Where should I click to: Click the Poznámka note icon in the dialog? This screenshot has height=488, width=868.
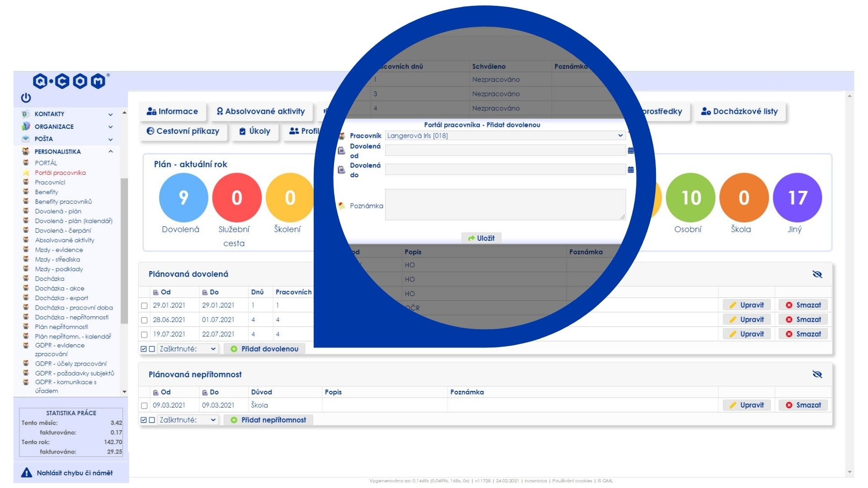342,206
